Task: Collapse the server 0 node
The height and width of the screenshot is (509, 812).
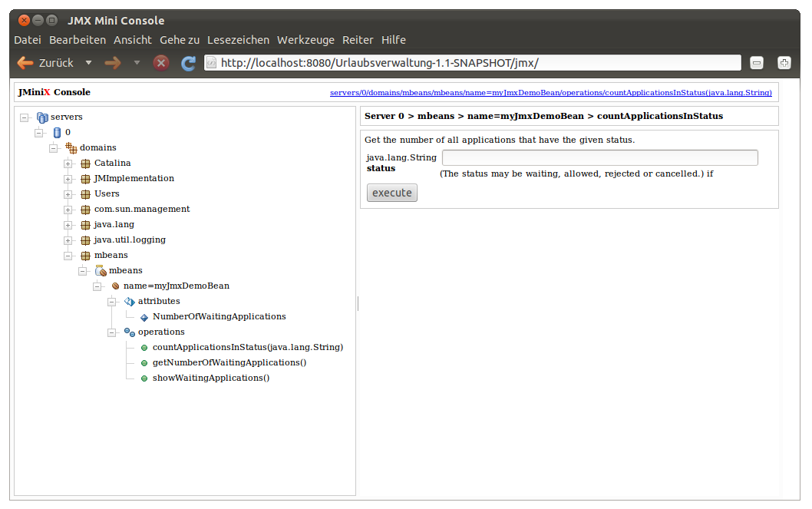Action: [39, 133]
